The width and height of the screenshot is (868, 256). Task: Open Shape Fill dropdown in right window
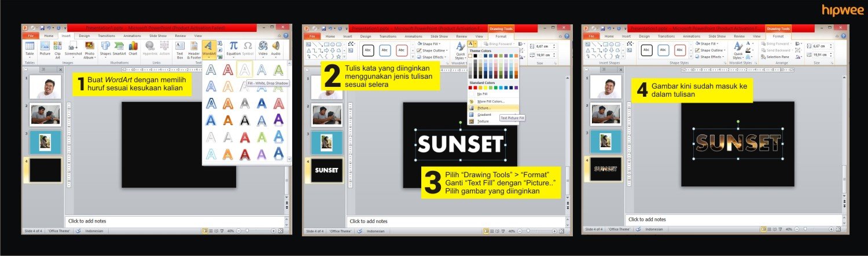click(x=707, y=44)
